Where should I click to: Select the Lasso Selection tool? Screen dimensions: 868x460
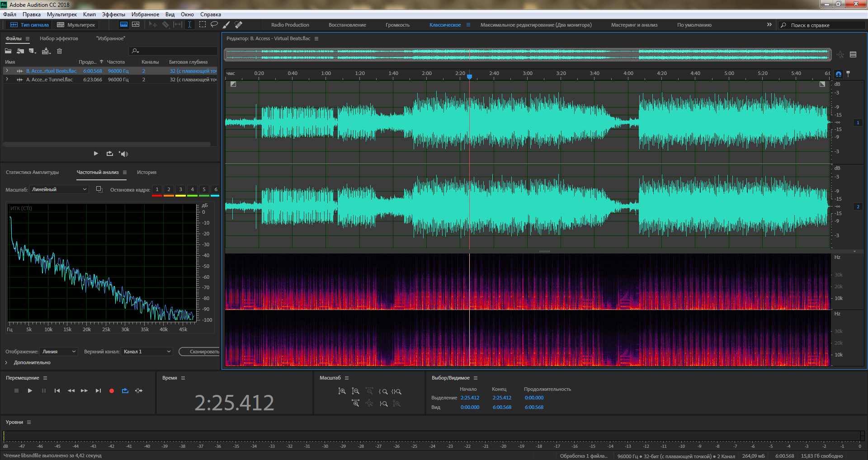pos(214,25)
